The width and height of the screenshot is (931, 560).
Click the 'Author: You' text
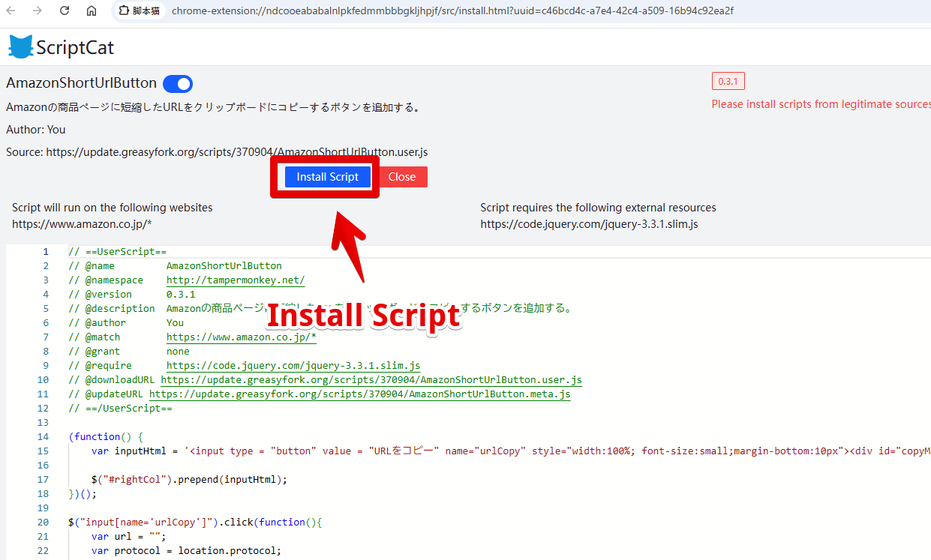coord(36,130)
